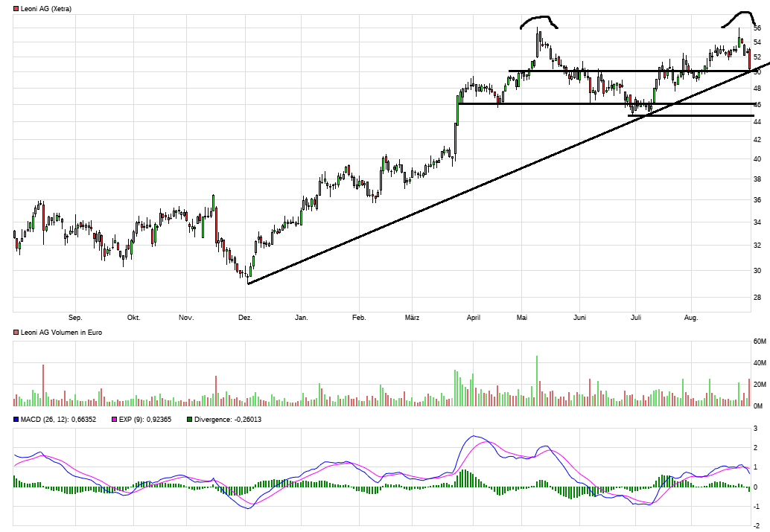Viewport: 770px width, 532px height.
Task: Click the 56 price axis label
Action: (757, 28)
